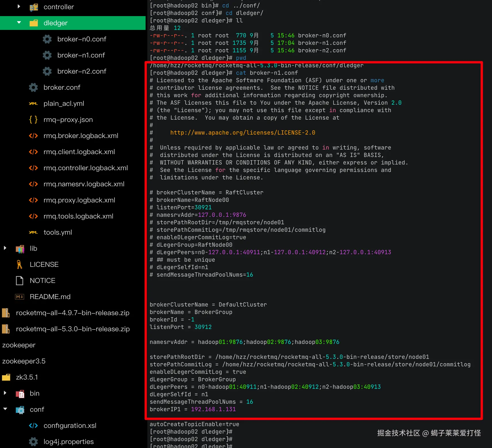The height and width of the screenshot is (448, 492).
Task: Click the gear icon for log4j.properties
Action: 33,442
